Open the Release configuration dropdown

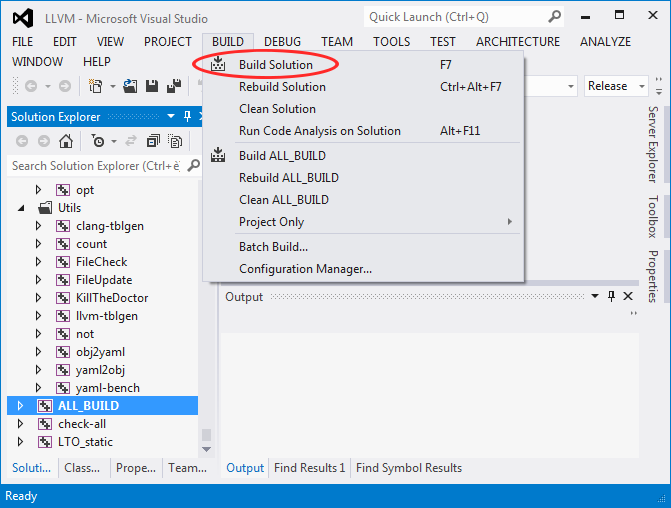pos(614,87)
